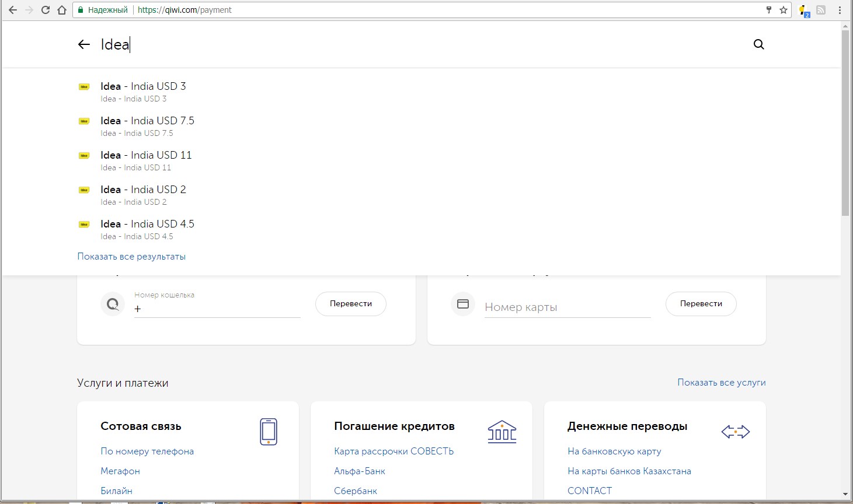The width and height of the screenshot is (853, 504).
Task: Click the mobile phone icon in Сотовая связь
Action: [x=268, y=432]
